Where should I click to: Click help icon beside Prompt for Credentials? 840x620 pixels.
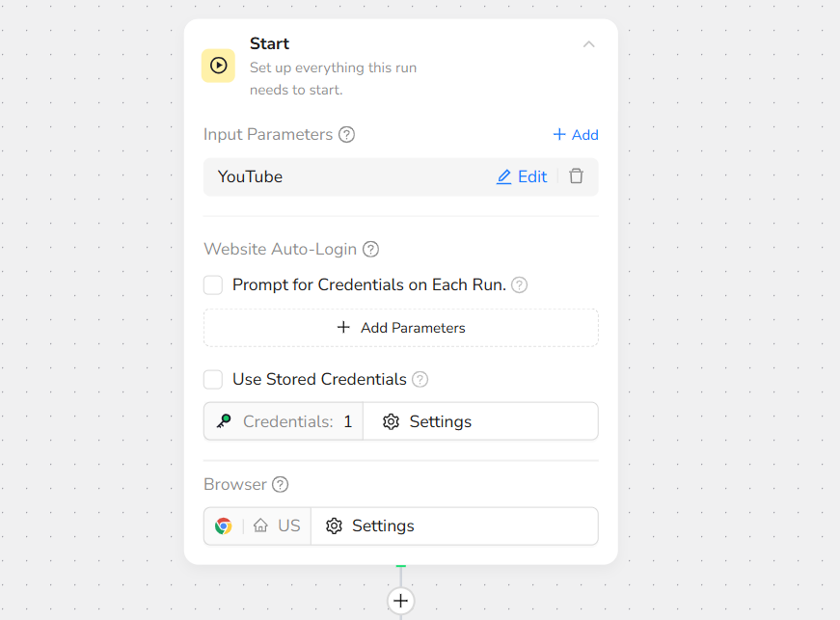[x=520, y=285]
